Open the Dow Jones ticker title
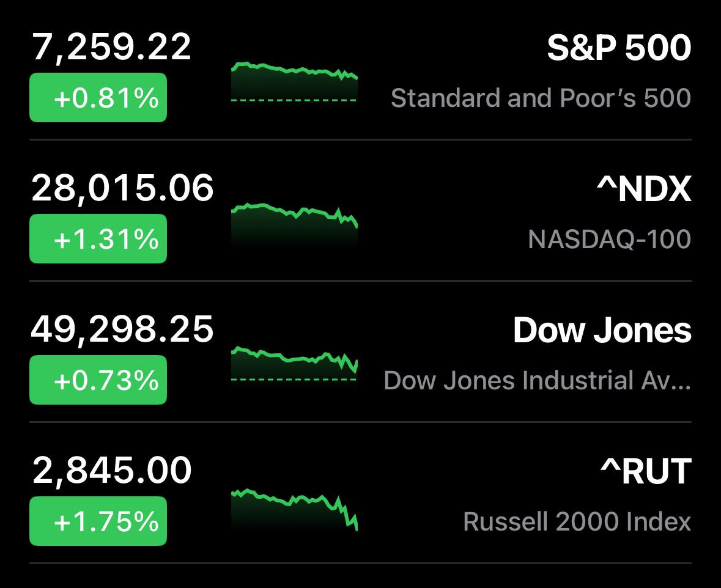This screenshot has height=588, width=721. (602, 330)
